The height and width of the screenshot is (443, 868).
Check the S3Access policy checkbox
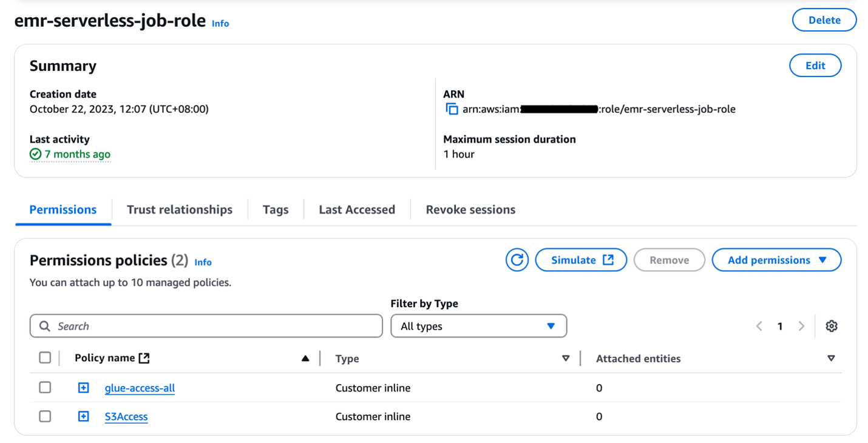(45, 416)
